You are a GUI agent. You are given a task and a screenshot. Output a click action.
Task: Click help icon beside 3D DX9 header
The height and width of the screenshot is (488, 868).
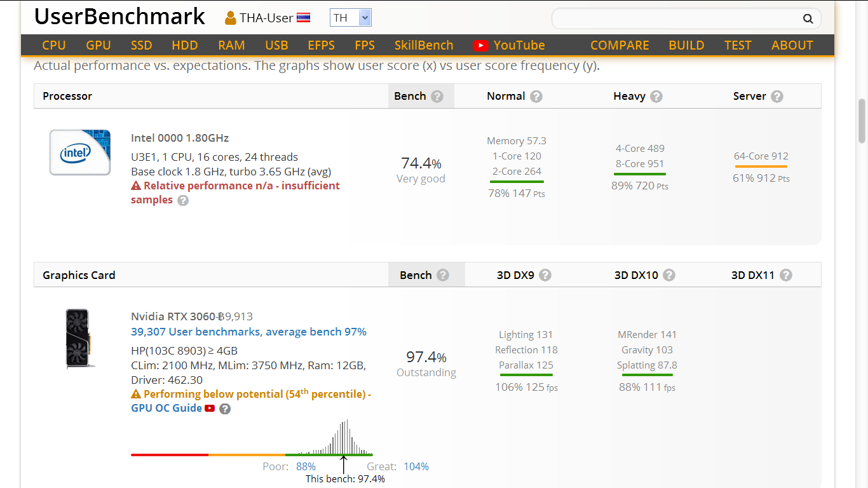(x=545, y=275)
